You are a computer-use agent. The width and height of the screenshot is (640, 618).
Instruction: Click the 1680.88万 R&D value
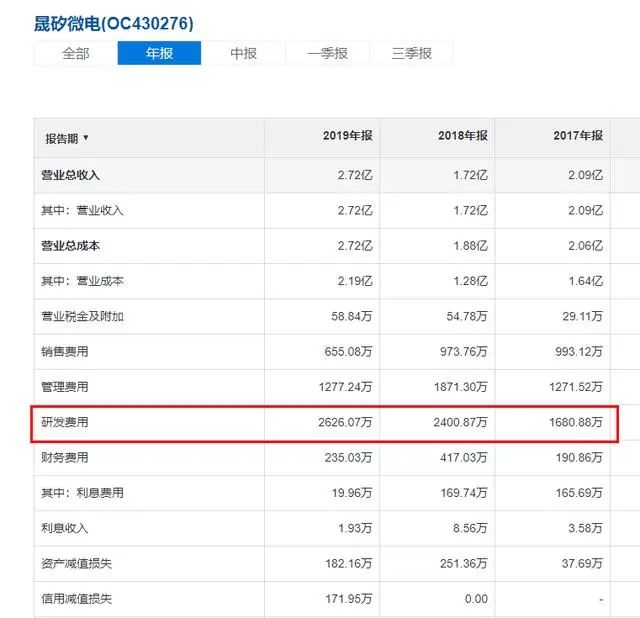coord(576,422)
